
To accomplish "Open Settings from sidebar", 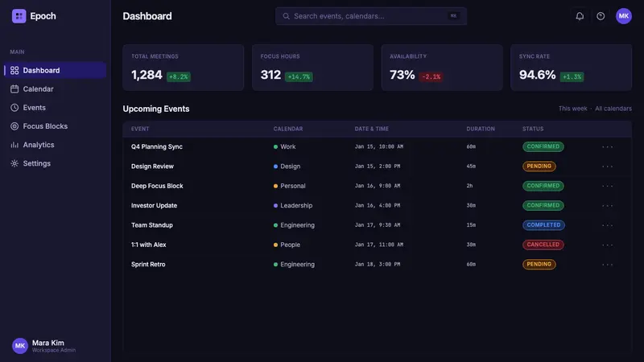I will pos(55,163).
